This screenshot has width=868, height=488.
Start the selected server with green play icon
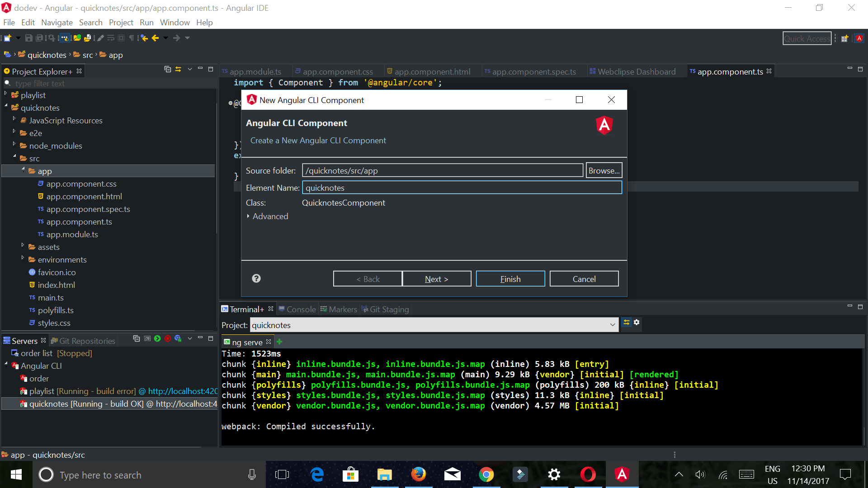pos(157,338)
